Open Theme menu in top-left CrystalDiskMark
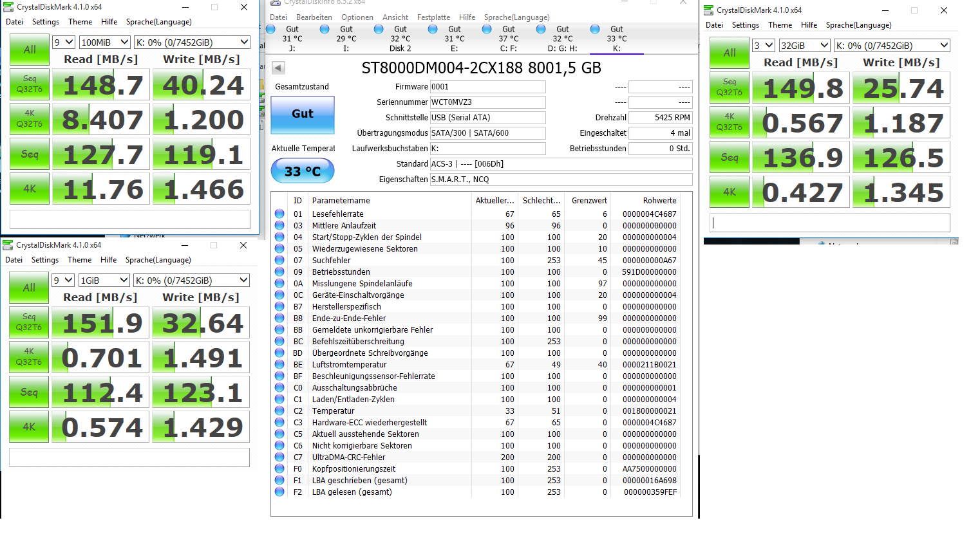Image resolution: width=980 pixels, height=554 pixels. click(80, 22)
